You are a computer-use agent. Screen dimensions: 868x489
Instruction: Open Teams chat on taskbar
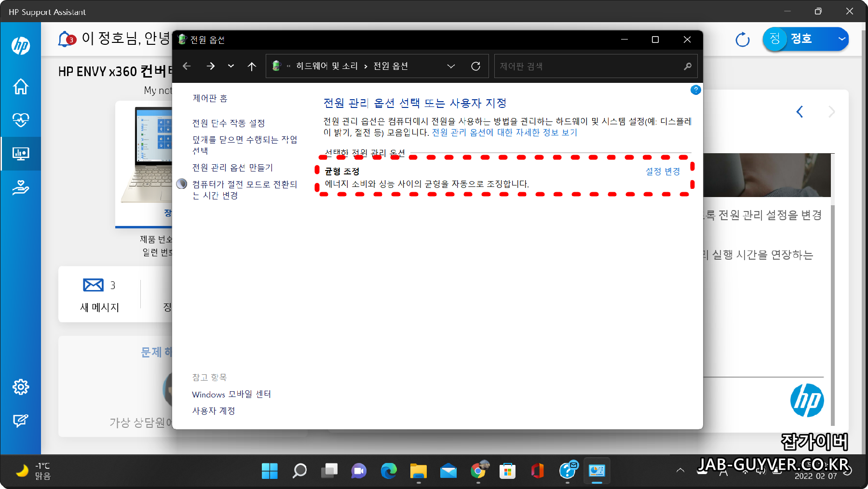[x=359, y=471]
